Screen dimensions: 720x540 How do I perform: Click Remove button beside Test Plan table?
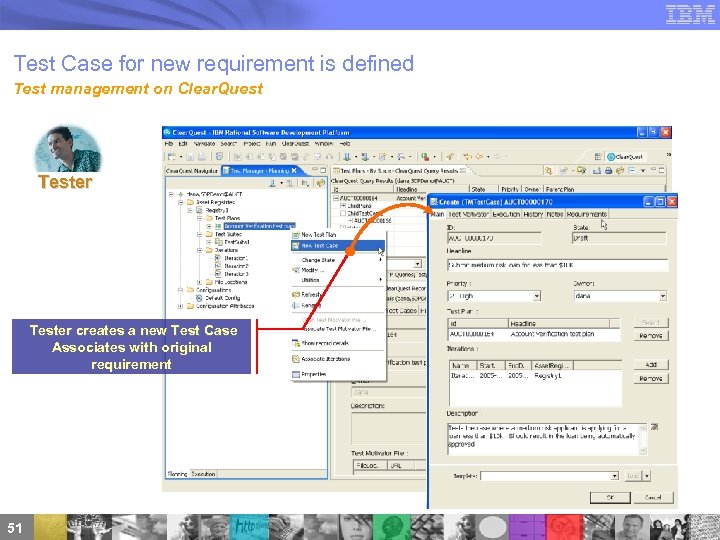coord(650,336)
